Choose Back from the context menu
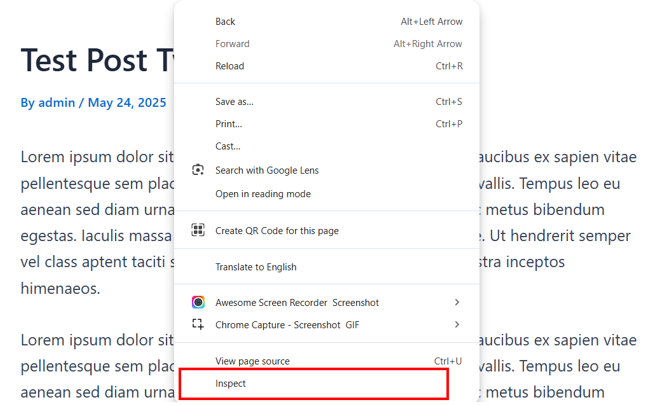Image resolution: width=661 pixels, height=405 pixels. [x=327, y=21]
